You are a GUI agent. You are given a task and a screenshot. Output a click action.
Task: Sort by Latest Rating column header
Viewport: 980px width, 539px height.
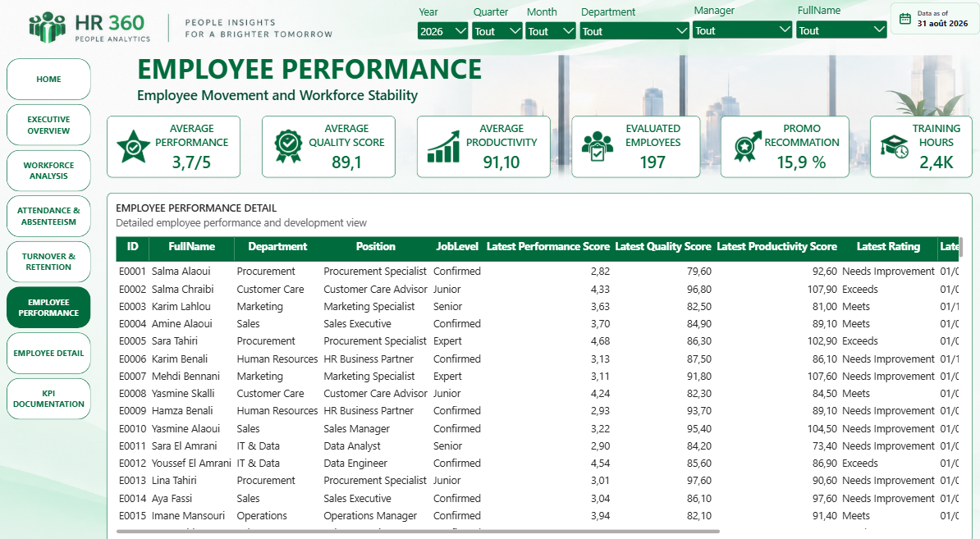888,247
